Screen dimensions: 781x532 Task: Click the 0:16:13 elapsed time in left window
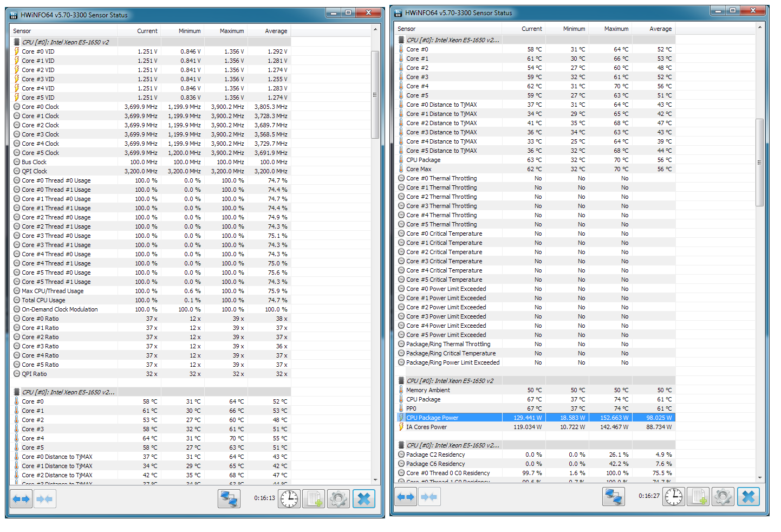click(x=264, y=498)
